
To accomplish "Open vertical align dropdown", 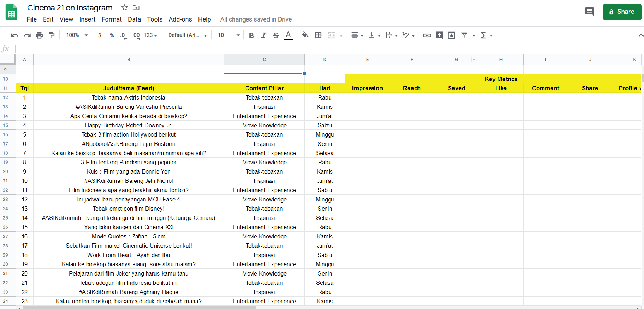I will (x=374, y=35).
